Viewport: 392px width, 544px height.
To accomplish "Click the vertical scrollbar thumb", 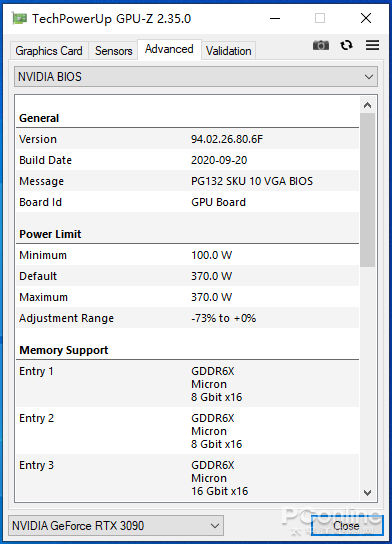I will tap(367, 190).
